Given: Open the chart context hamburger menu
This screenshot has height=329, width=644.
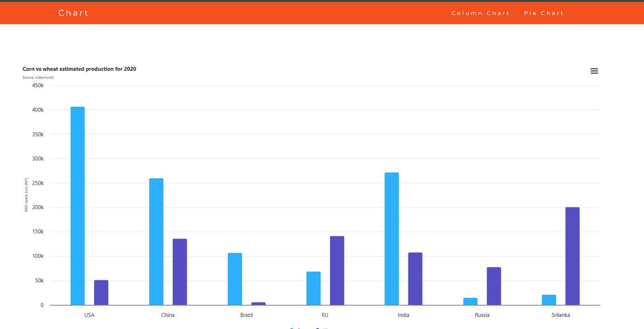Looking at the screenshot, I should tap(594, 71).
